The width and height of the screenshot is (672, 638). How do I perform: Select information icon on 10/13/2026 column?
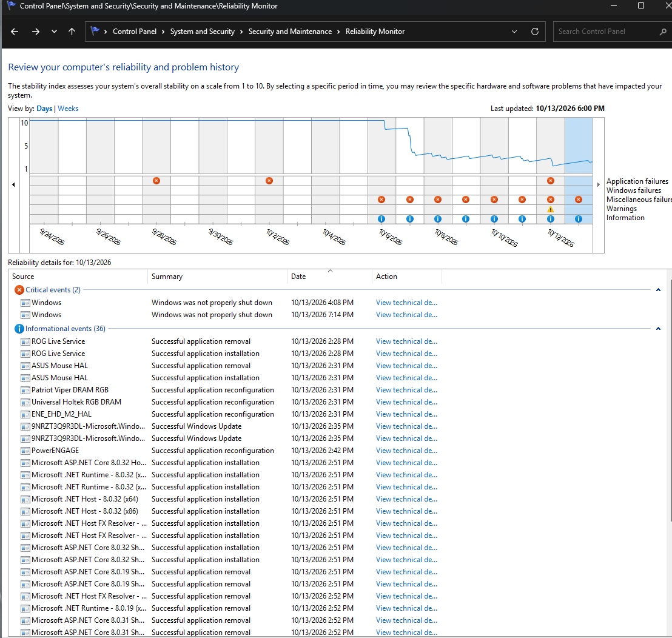(579, 219)
